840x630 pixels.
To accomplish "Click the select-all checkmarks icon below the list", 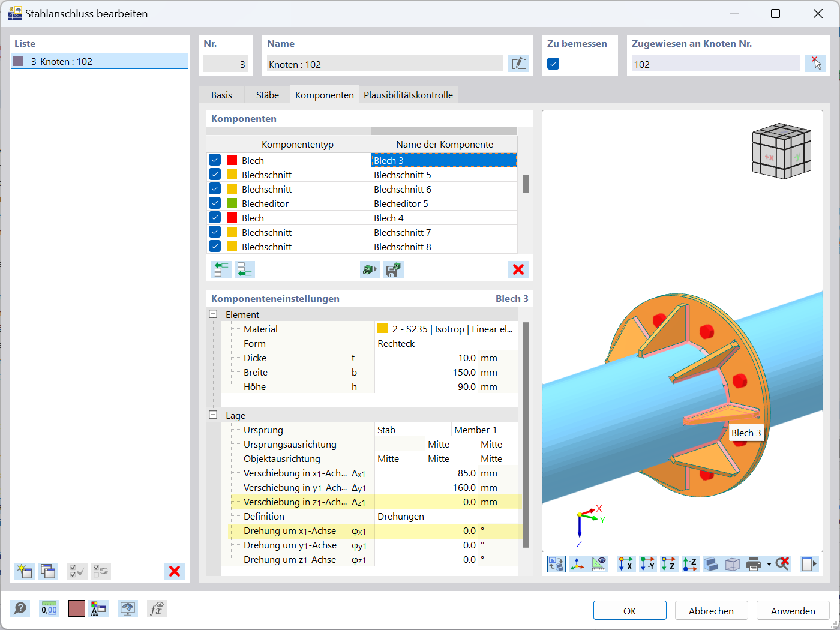I will coord(77,571).
